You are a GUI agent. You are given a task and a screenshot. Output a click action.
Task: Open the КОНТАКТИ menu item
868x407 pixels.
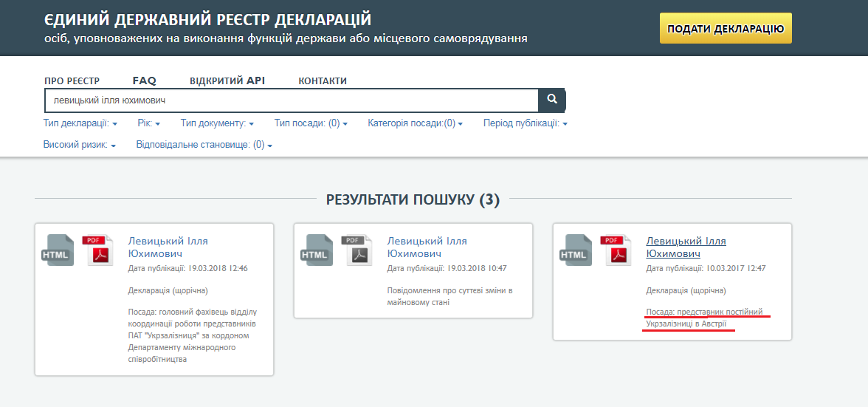[323, 81]
